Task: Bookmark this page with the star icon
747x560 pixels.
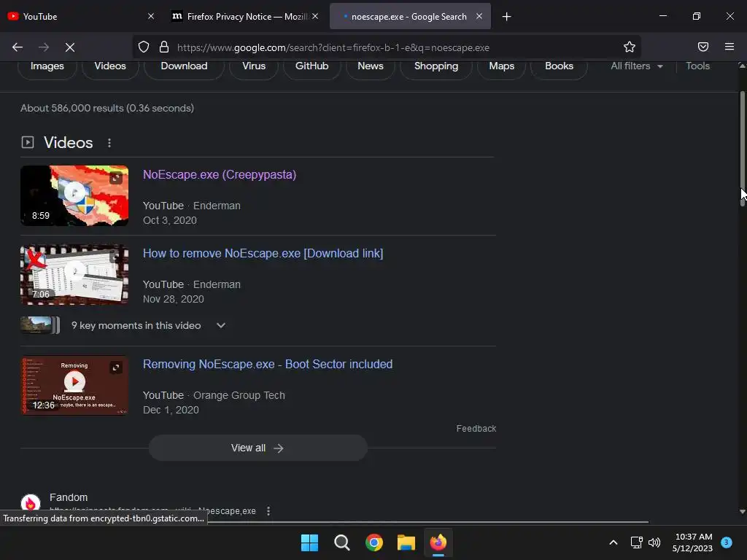Action: [630, 47]
